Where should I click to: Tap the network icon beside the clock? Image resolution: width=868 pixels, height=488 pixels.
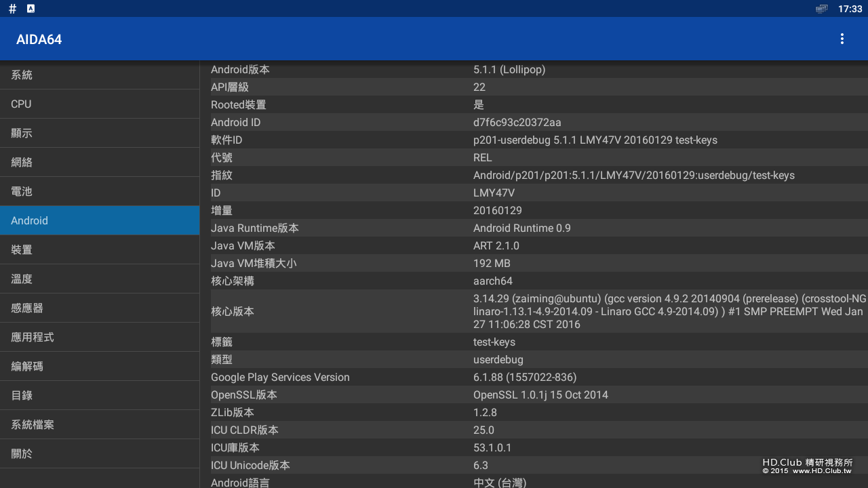tap(822, 9)
